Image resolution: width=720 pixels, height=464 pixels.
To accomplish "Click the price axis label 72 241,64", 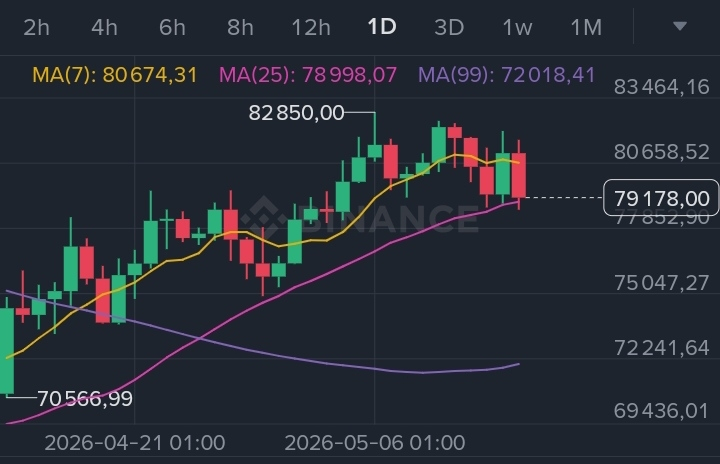I will 662,348.
